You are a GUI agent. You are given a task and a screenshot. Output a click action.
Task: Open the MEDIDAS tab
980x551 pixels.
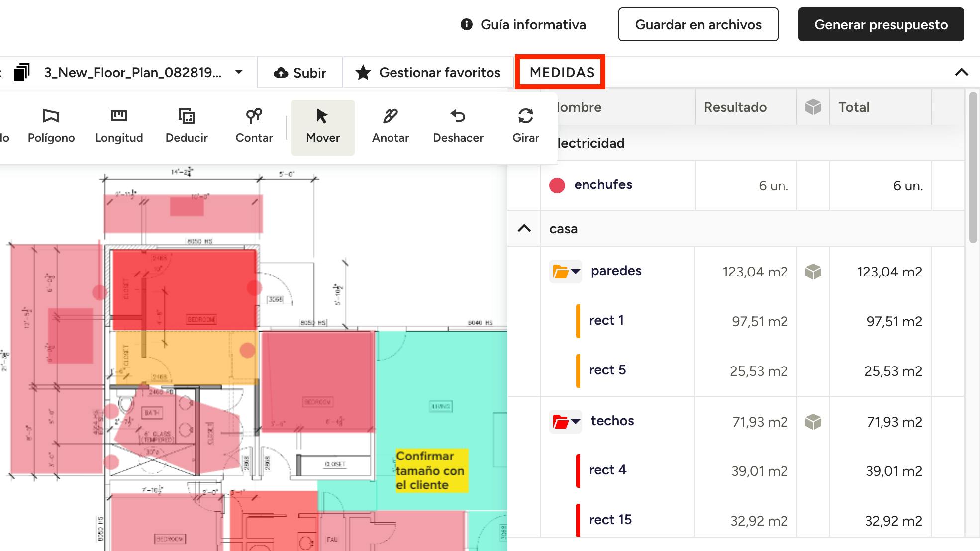tap(562, 72)
